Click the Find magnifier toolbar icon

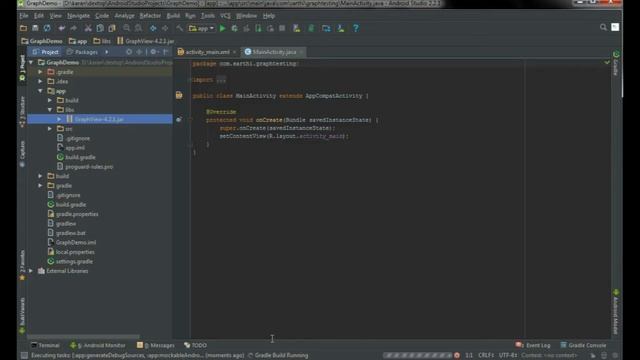pos(127,28)
